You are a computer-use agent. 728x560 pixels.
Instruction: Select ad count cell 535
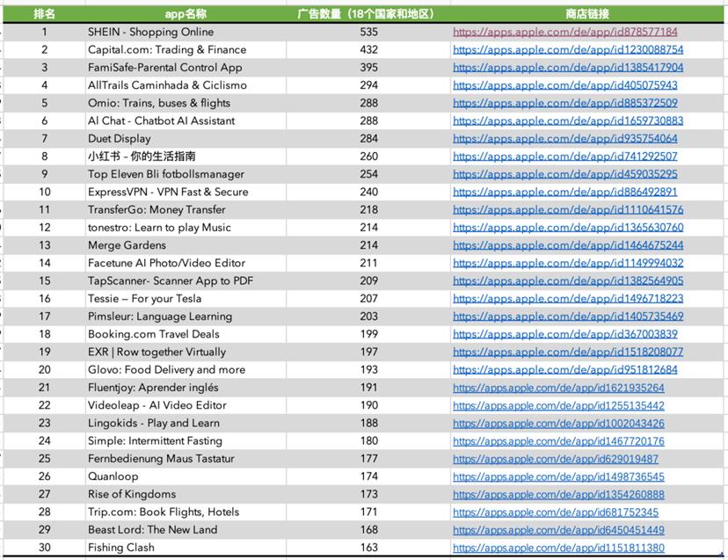tap(368, 32)
